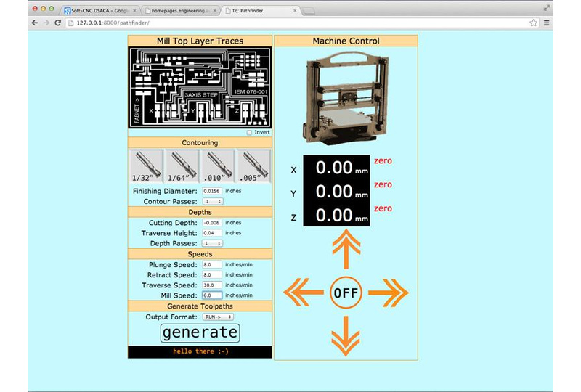This screenshot has height=392, width=581.
Task: Select the 1/64" end mill tool
Action: pyautogui.click(x=182, y=166)
